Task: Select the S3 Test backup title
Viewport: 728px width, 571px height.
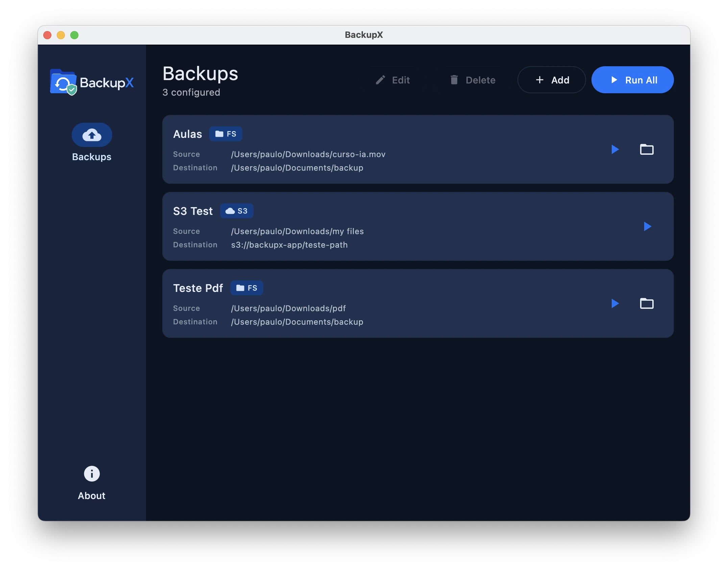Action: (x=193, y=211)
